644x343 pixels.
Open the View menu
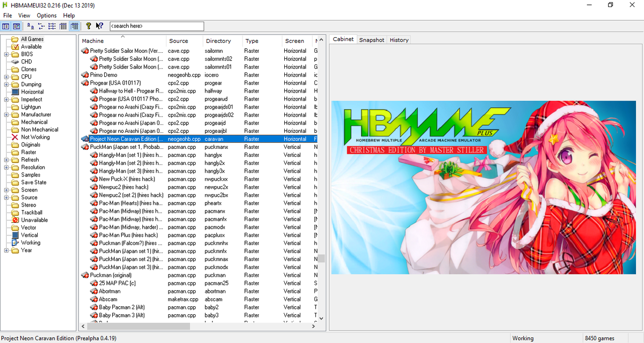pos(24,16)
